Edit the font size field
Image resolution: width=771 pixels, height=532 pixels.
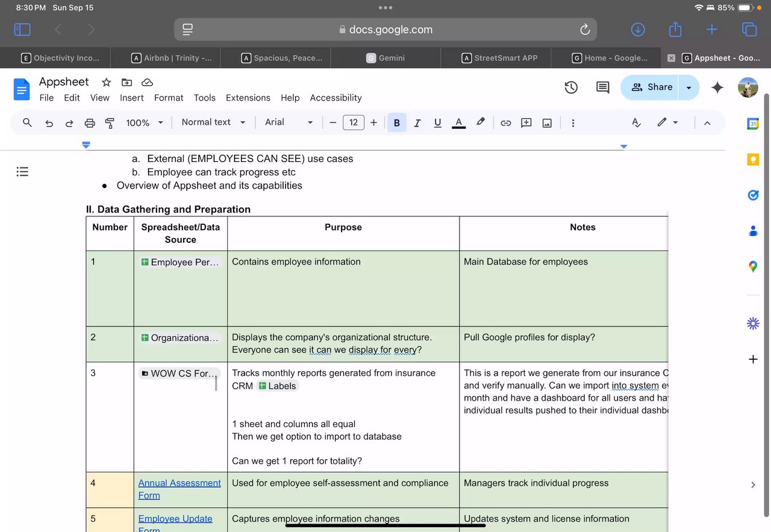354,123
